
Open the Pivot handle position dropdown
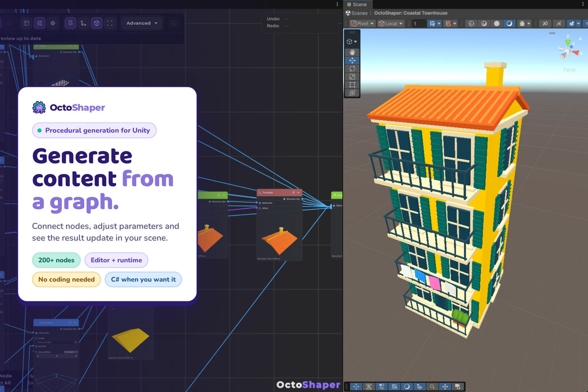(362, 24)
